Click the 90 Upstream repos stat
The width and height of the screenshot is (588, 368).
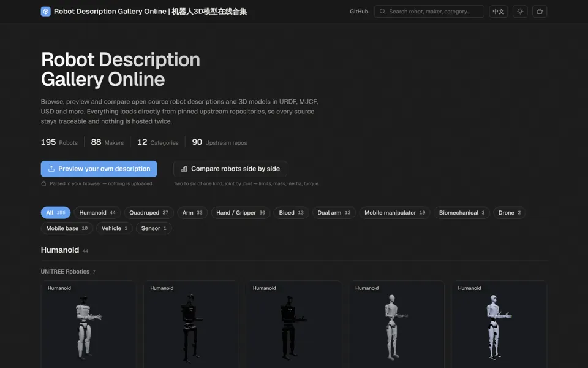click(x=219, y=142)
